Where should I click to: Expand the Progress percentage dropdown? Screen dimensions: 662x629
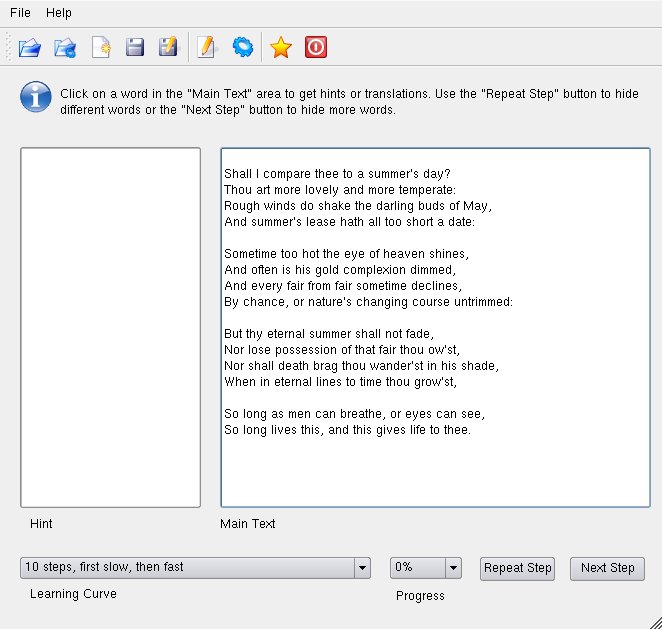(453, 568)
